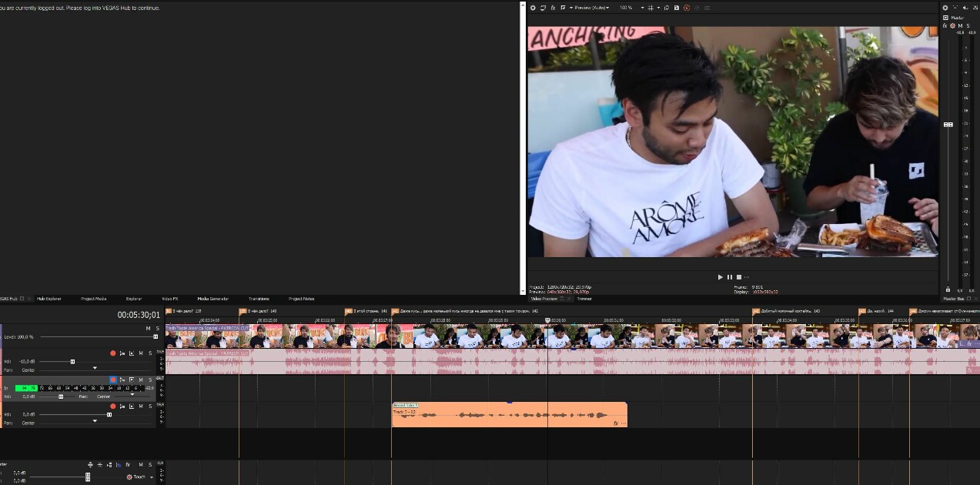
Task: Click the phase invert icon on third track
Action: pos(132,406)
